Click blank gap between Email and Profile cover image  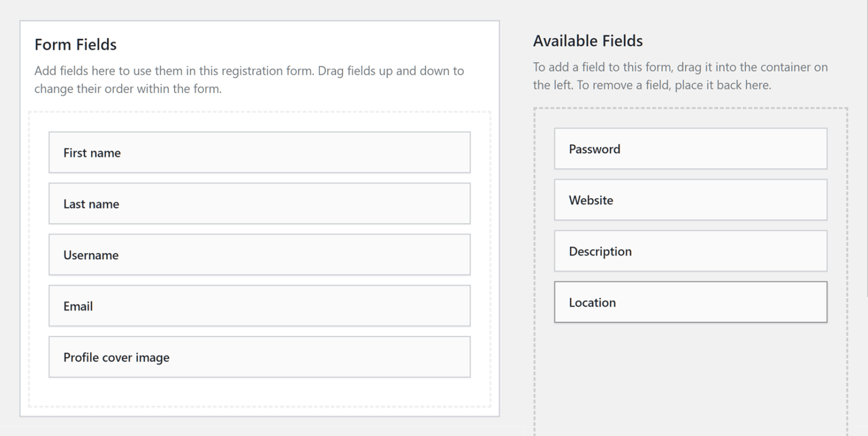tap(259, 332)
